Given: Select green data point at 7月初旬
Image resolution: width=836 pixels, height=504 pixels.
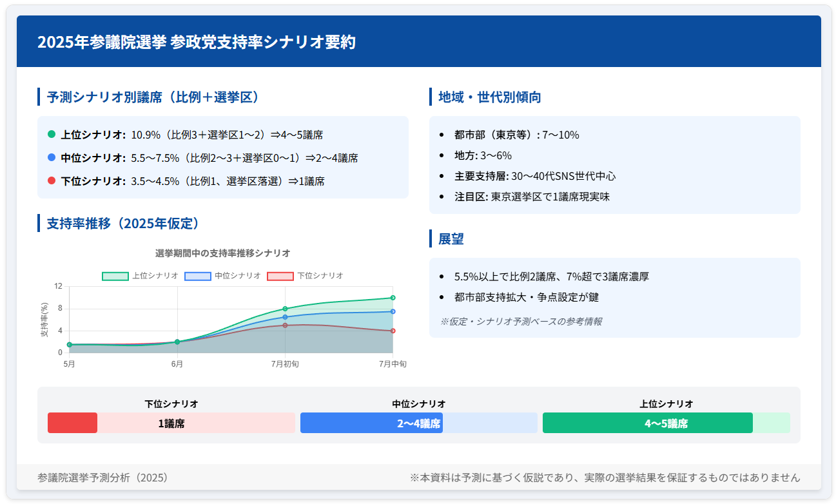Looking at the screenshot, I should coord(285,309).
